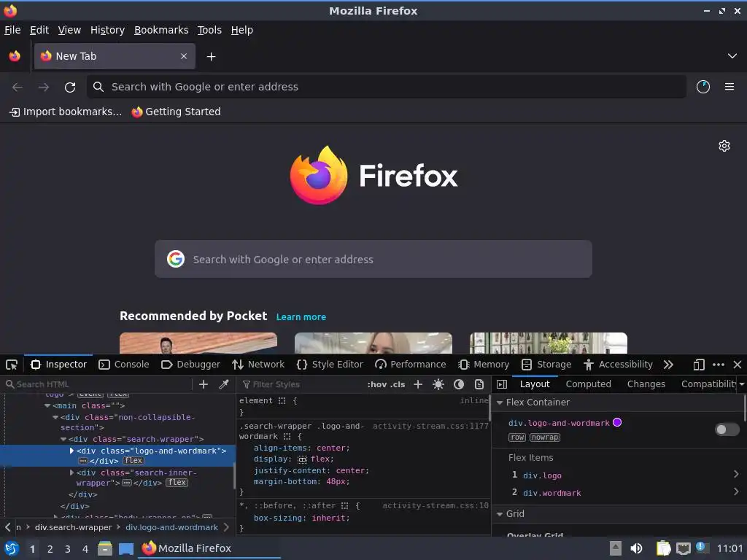
Task: Collapse the search-wrapper div node
Action: coord(63,439)
